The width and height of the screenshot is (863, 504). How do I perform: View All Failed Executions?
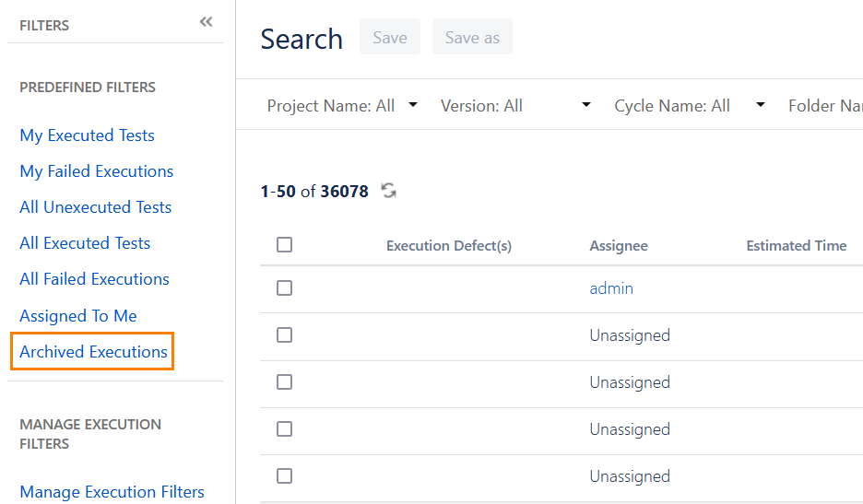pyautogui.click(x=94, y=279)
